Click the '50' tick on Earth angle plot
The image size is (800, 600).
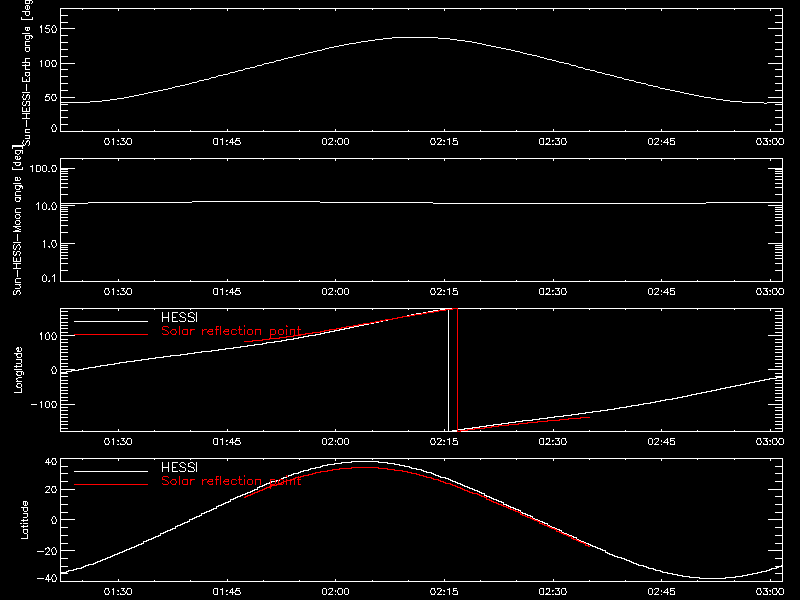coord(51,97)
